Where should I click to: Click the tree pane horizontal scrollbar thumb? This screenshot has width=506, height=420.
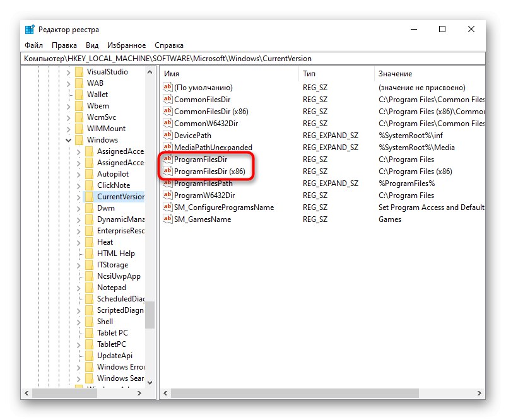[64, 393]
